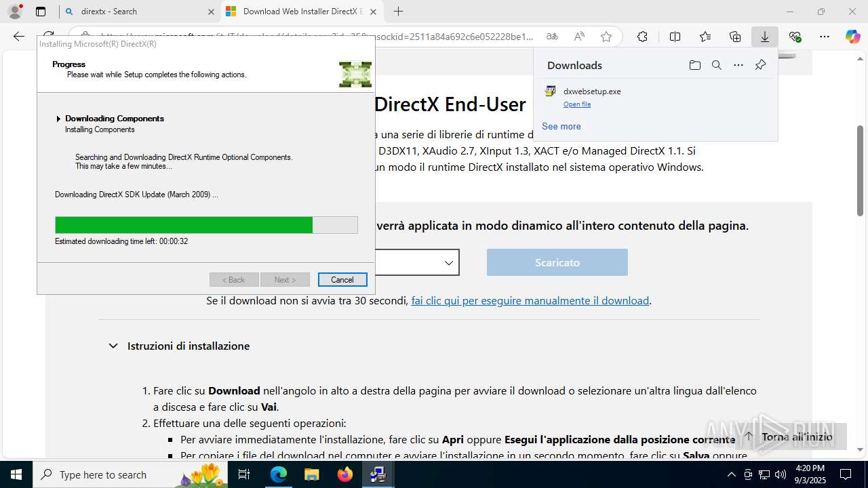Close the Download Web Installer DirectX tab

pyautogui.click(x=374, y=12)
